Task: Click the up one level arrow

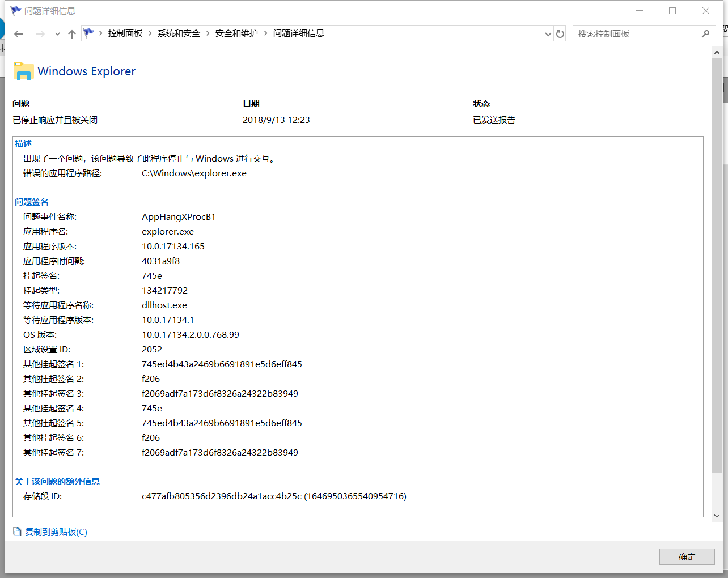Action: tap(71, 33)
